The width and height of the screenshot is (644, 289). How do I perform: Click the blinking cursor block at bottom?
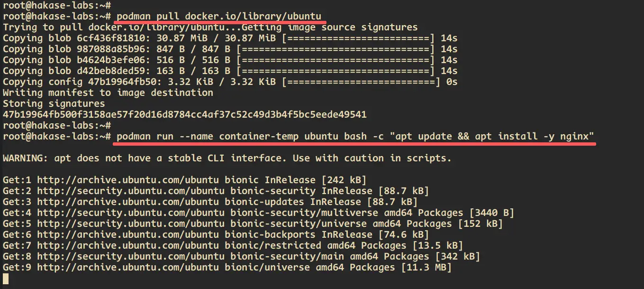[6, 279]
